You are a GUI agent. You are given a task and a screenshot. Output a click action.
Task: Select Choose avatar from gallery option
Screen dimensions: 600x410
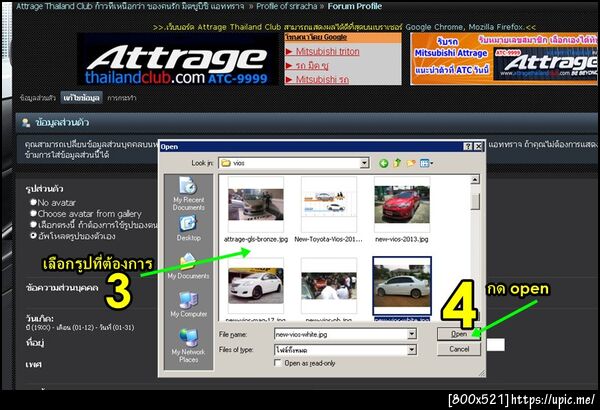pos(33,213)
